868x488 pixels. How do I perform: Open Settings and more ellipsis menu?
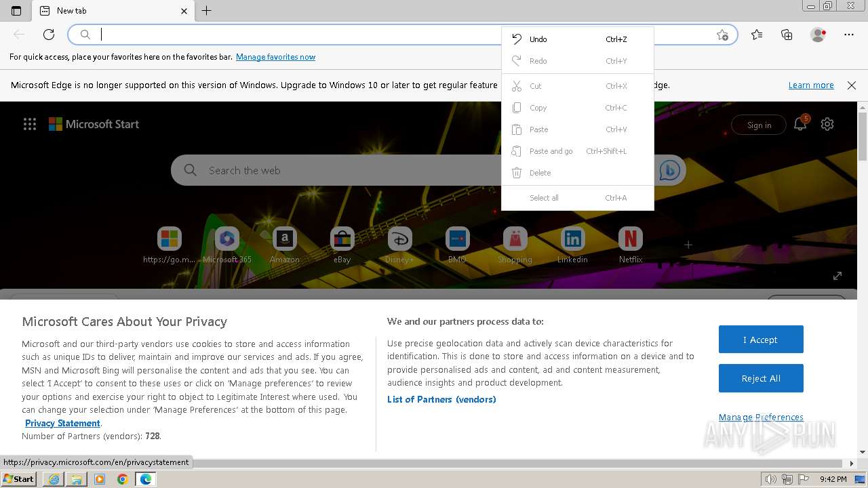click(x=849, y=35)
